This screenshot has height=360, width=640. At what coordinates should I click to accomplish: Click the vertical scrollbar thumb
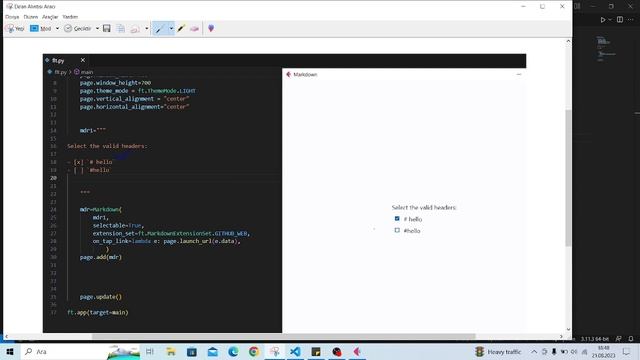tap(568, 178)
